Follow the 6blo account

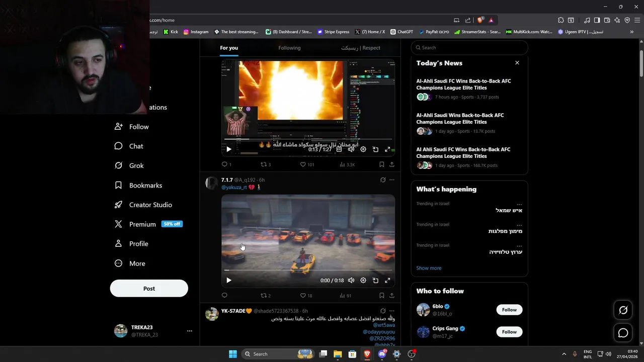pyautogui.click(x=509, y=310)
